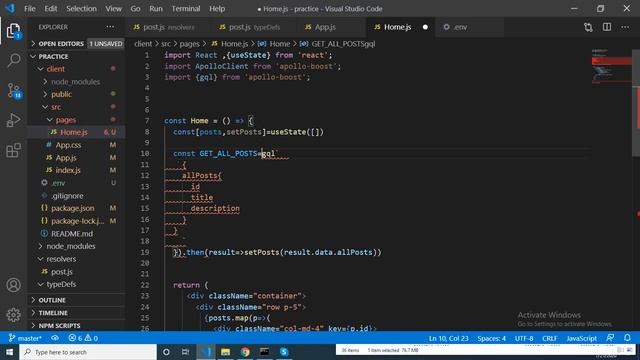Open .gitignore in the file tree
This screenshot has width=640, height=360.
(x=76, y=196)
